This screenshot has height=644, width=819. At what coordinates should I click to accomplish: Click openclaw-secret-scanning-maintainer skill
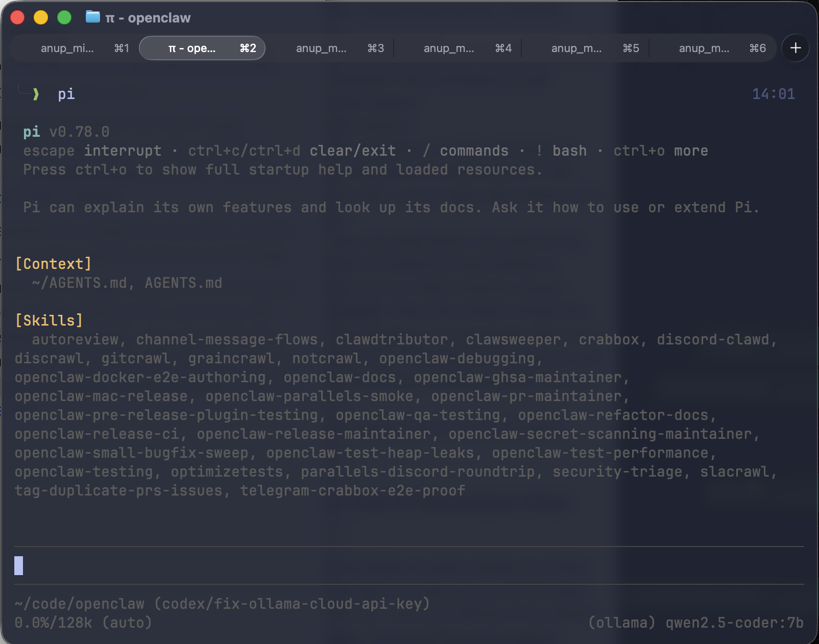[600, 434]
